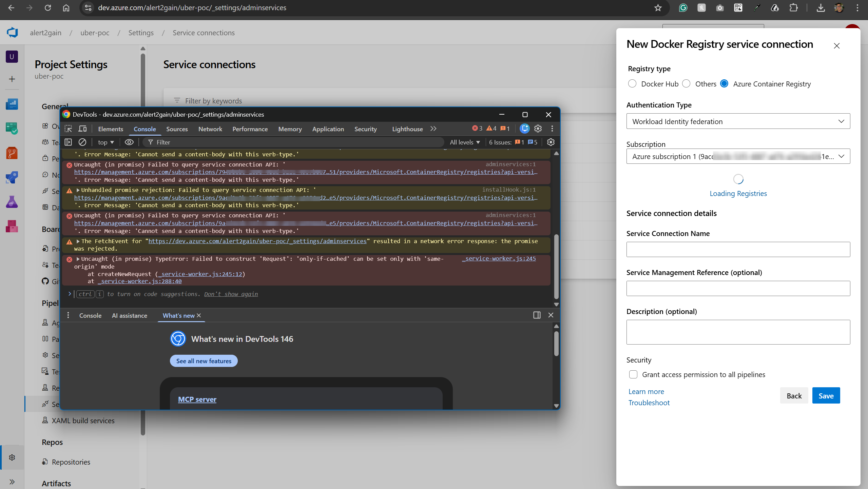Open the Troubleshoot link
This screenshot has width=868, height=489.
click(649, 403)
